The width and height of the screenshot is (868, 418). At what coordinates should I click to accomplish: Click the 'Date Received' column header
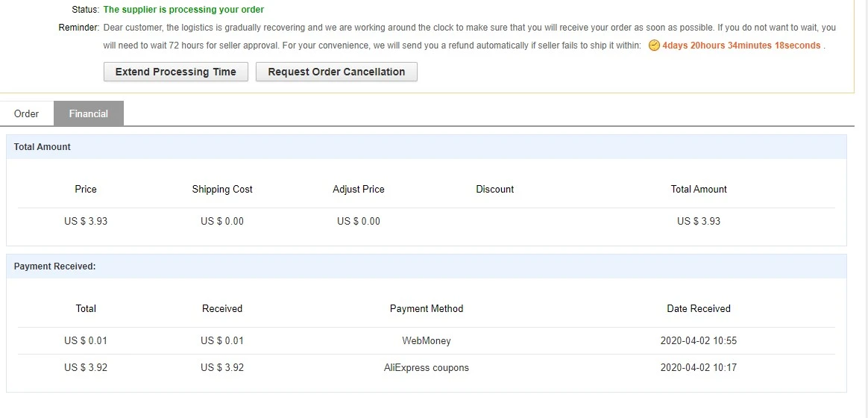click(699, 308)
